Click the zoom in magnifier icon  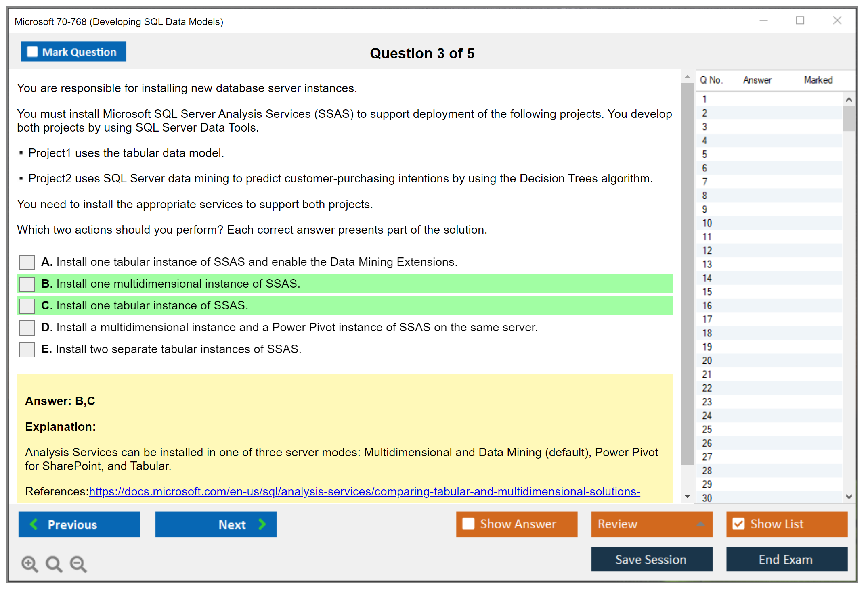tap(29, 564)
